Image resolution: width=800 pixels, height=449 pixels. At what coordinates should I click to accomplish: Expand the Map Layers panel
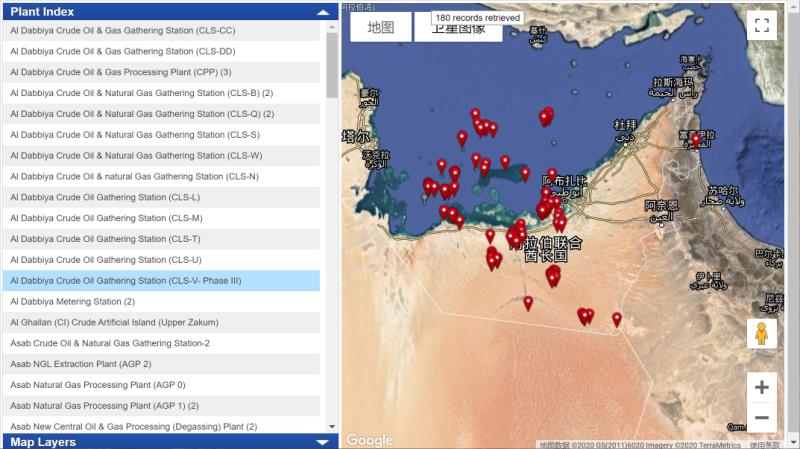click(322, 441)
